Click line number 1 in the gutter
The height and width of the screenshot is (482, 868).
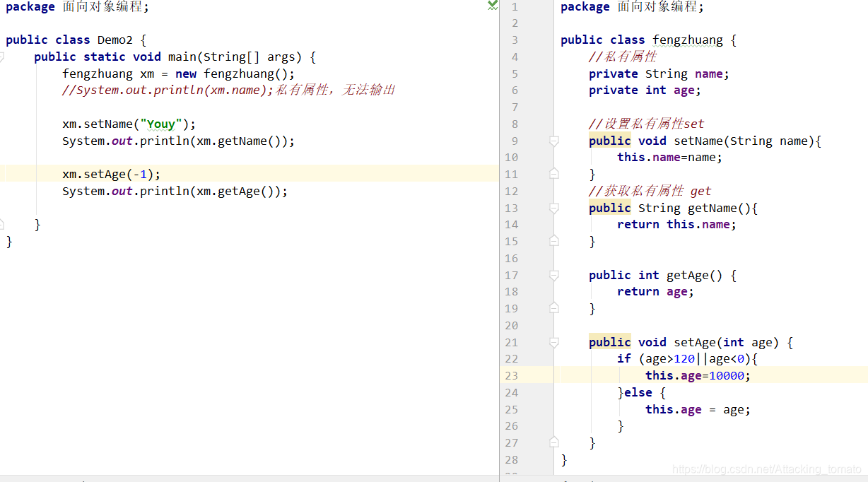[x=515, y=7]
